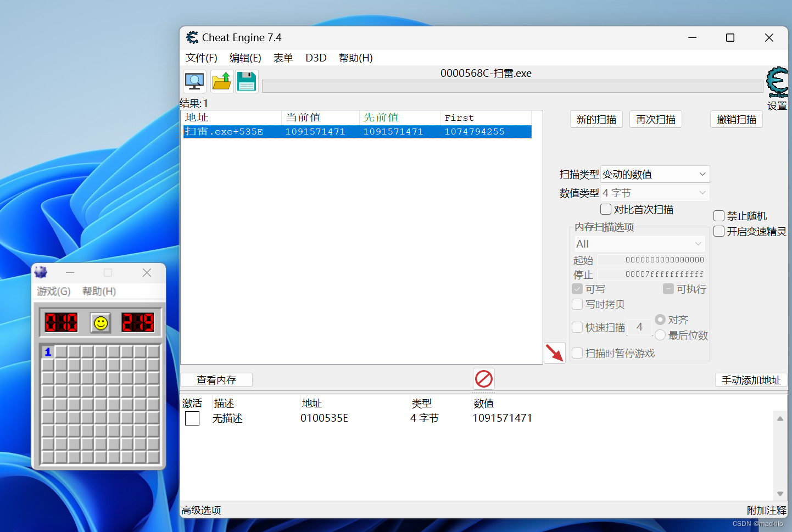The width and height of the screenshot is (792, 532).
Task: Click the 1091571471 value in address list
Action: 502,418
